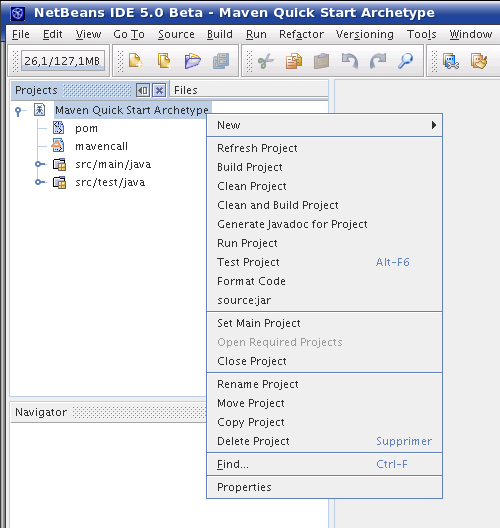
Task: Click the Build Main Project toolbar icon
Action: (451, 61)
